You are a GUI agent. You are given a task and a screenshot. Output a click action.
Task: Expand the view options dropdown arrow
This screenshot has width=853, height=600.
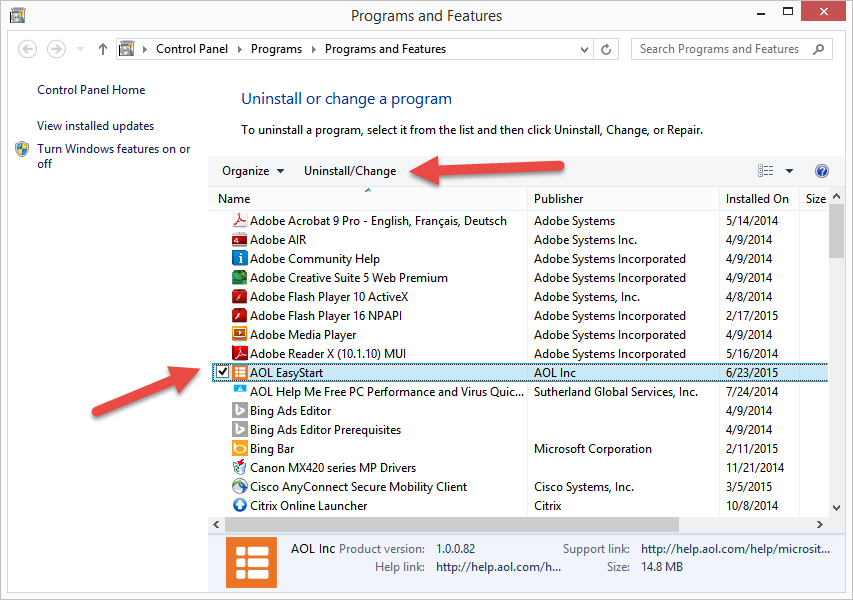789,171
